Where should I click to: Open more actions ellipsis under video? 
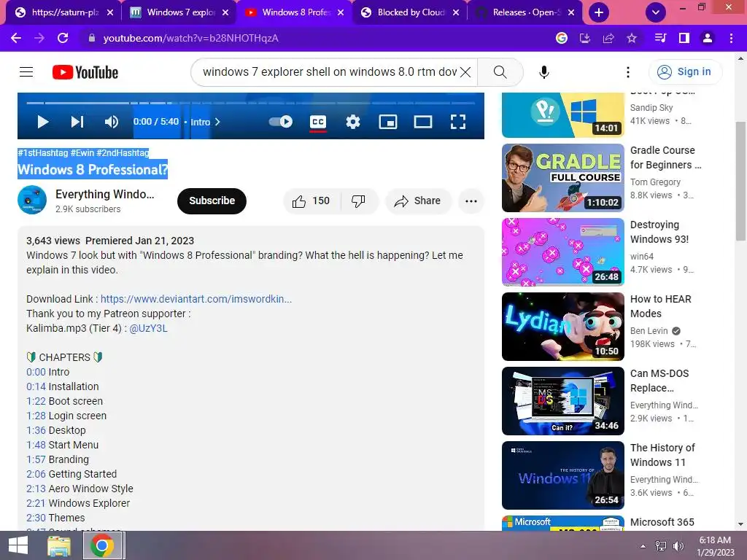tap(471, 201)
